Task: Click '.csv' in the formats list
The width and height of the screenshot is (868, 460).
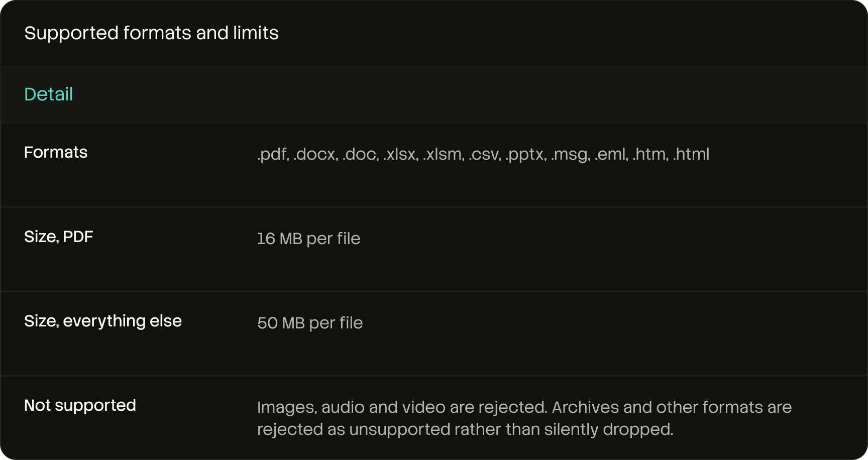Action: (x=485, y=154)
